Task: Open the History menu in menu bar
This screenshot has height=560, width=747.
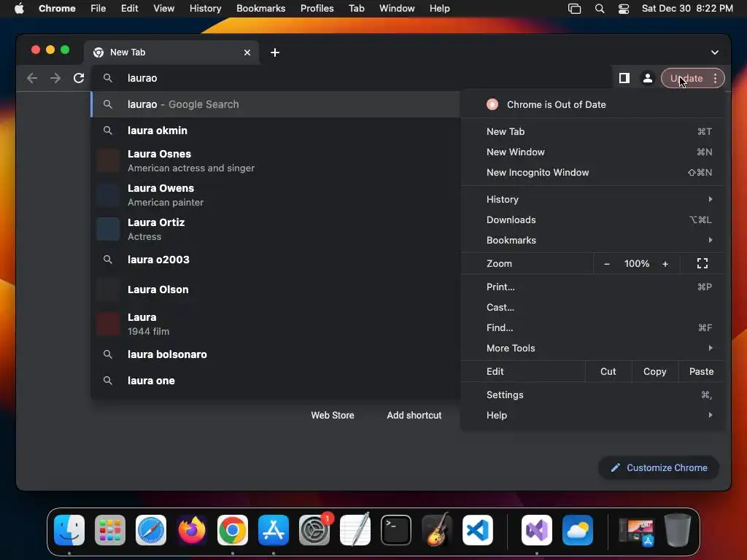Action: click(x=205, y=8)
